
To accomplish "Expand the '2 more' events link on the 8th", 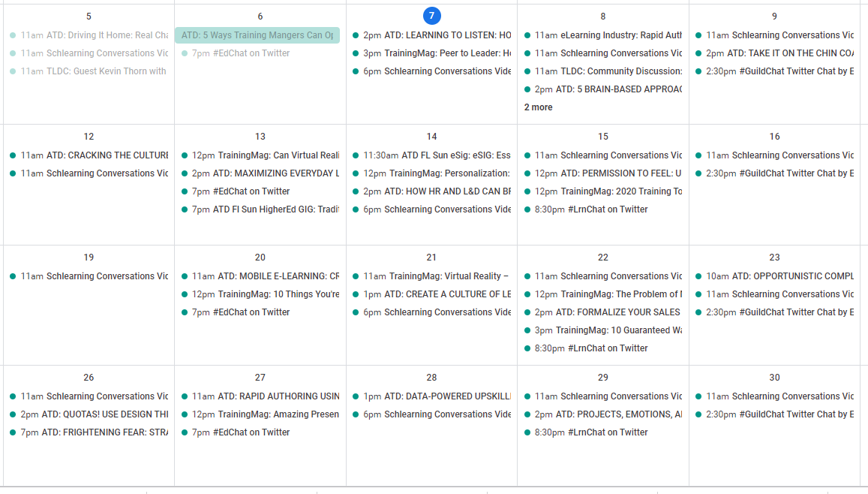I will 538,107.
